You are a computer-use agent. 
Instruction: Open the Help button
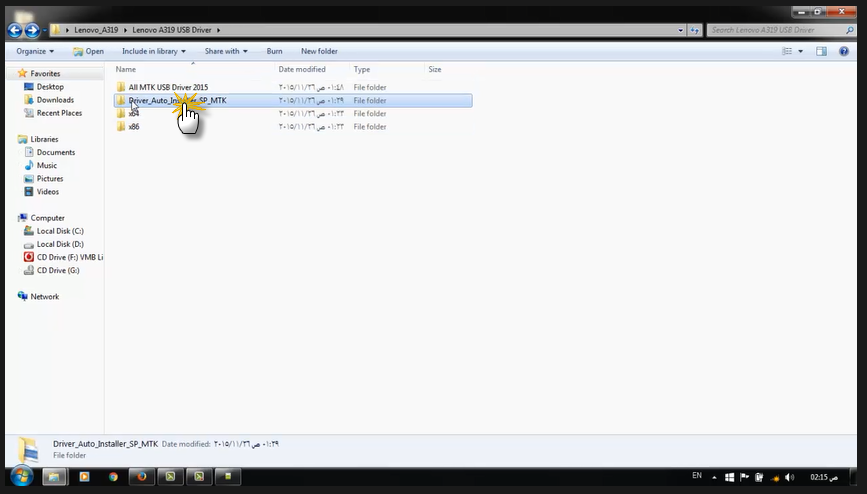pyautogui.click(x=844, y=51)
